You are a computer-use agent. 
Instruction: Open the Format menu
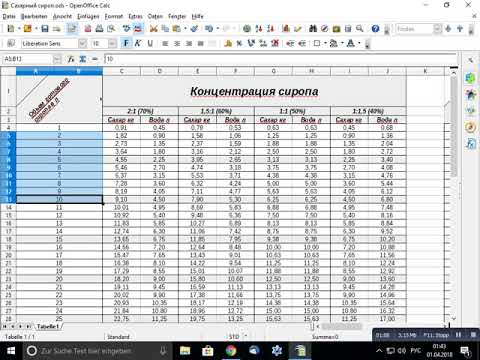[114, 16]
